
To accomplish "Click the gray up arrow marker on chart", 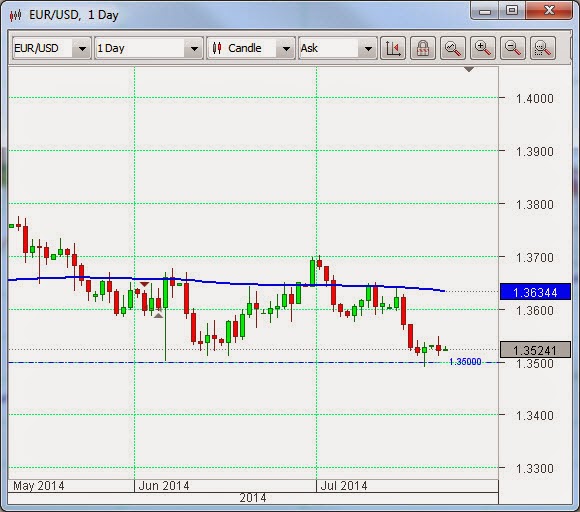I will (x=158, y=315).
